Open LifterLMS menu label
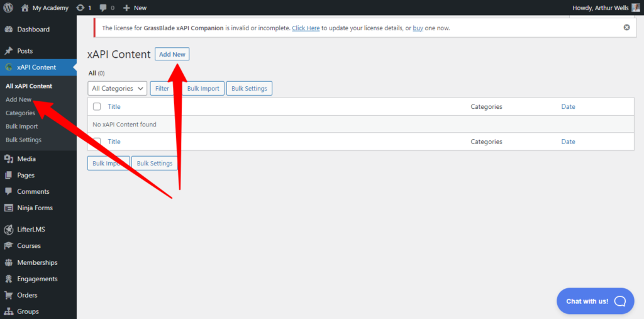This screenshot has width=644, height=319. point(31,230)
